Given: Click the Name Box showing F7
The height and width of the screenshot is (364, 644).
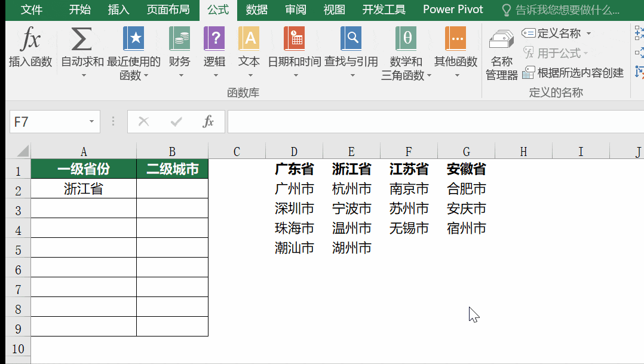Looking at the screenshot, I should coord(54,121).
